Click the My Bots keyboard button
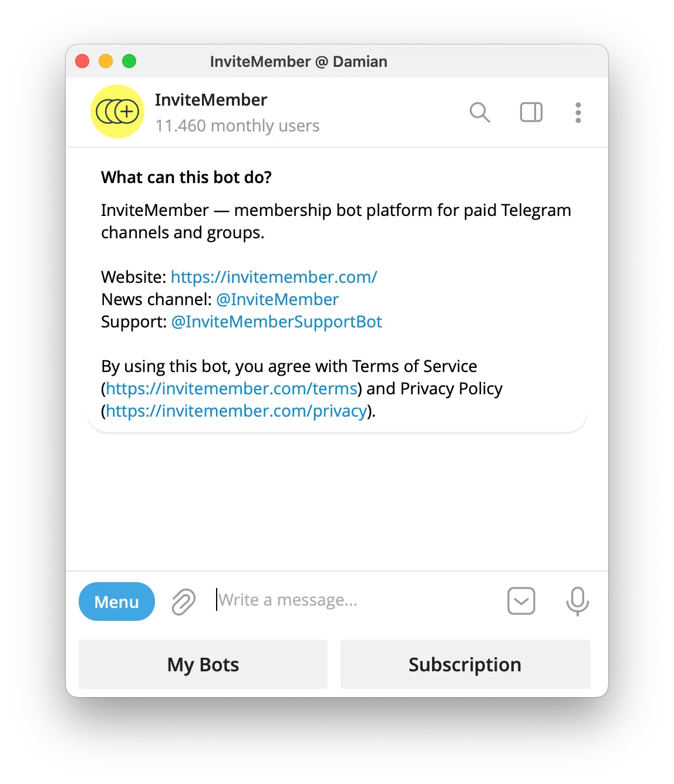Viewport: 674px width, 784px height. (203, 664)
